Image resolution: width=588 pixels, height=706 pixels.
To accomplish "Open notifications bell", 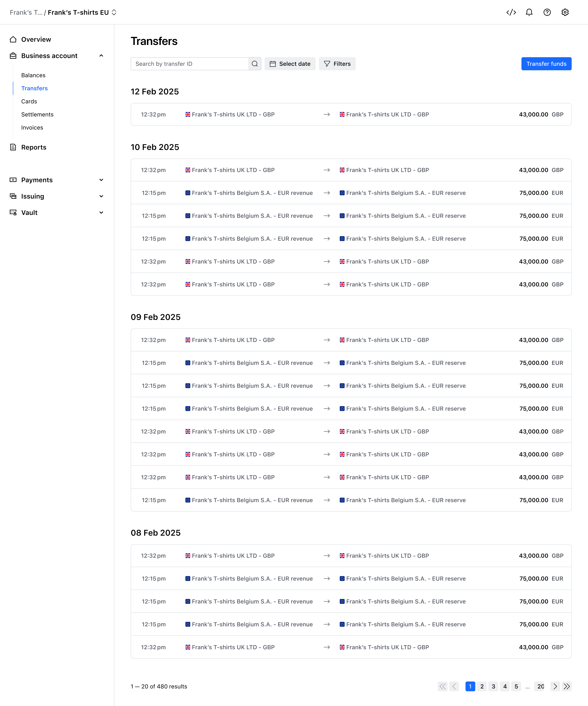I will coord(529,12).
